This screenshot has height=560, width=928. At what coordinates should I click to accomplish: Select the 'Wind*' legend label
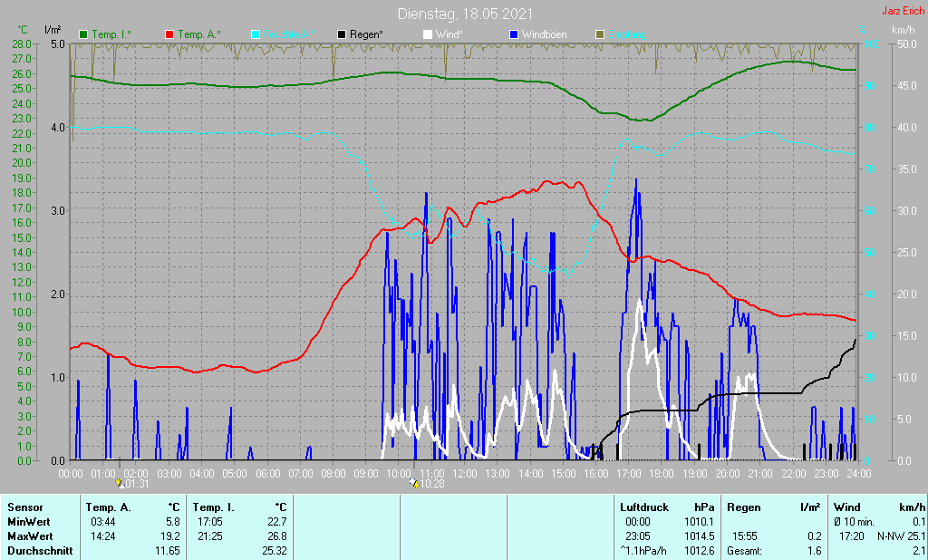pos(449,34)
